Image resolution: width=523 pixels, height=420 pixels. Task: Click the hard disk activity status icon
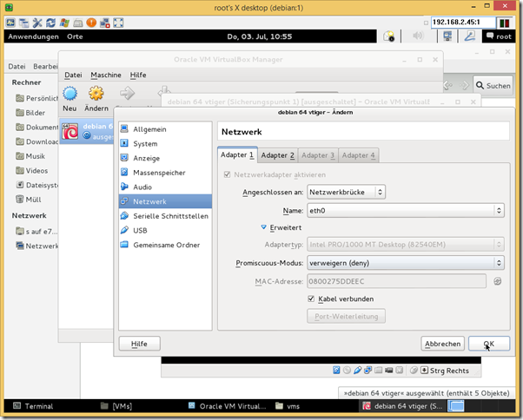(x=336, y=370)
